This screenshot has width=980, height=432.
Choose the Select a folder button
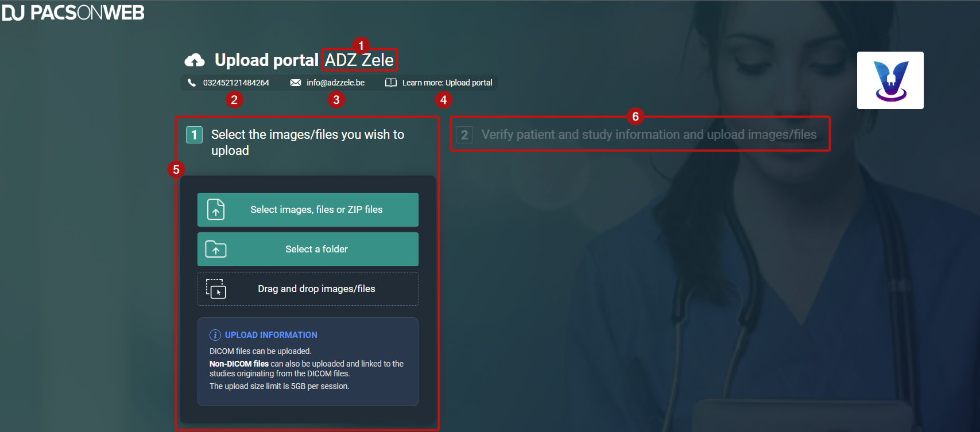(308, 249)
